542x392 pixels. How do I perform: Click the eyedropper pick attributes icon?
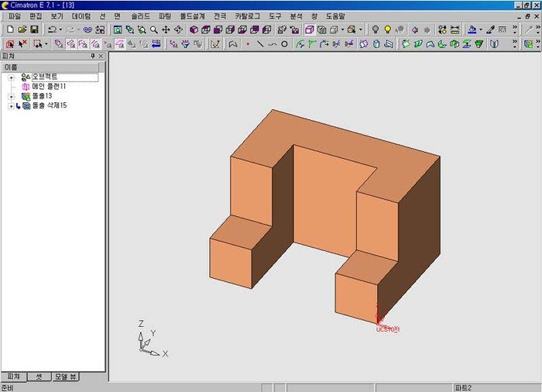pos(490,29)
